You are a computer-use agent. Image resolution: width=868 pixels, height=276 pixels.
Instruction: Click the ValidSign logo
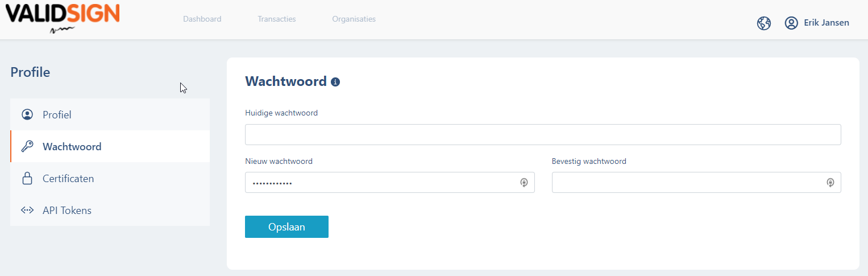[63, 18]
